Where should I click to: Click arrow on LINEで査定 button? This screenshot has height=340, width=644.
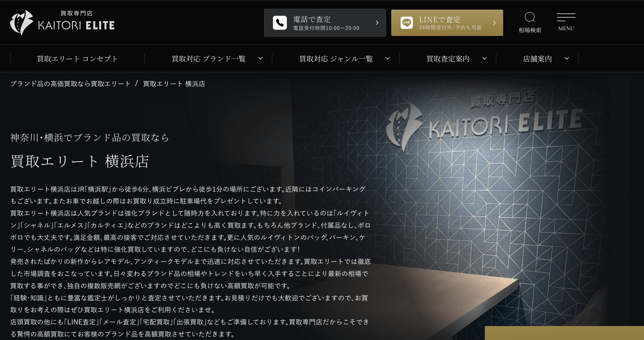pos(494,23)
